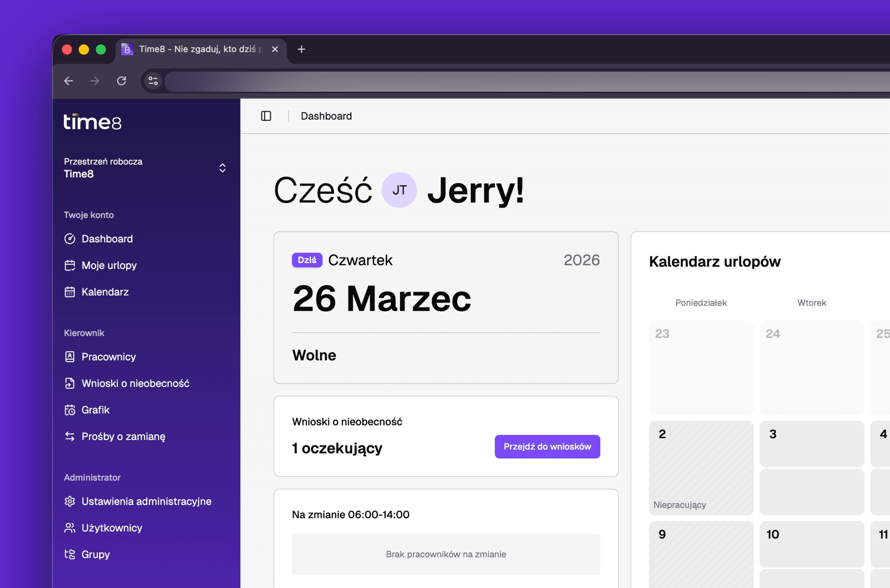This screenshot has height=588, width=890.
Task: Select day 23 in the vacation calendar
Action: click(701, 367)
